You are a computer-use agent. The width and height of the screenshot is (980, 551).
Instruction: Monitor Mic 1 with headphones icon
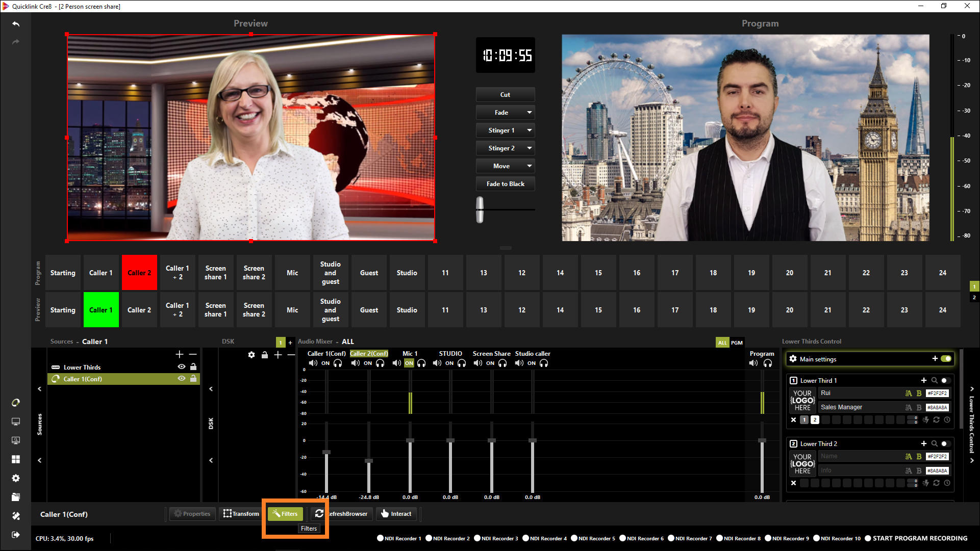[x=421, y=363]
